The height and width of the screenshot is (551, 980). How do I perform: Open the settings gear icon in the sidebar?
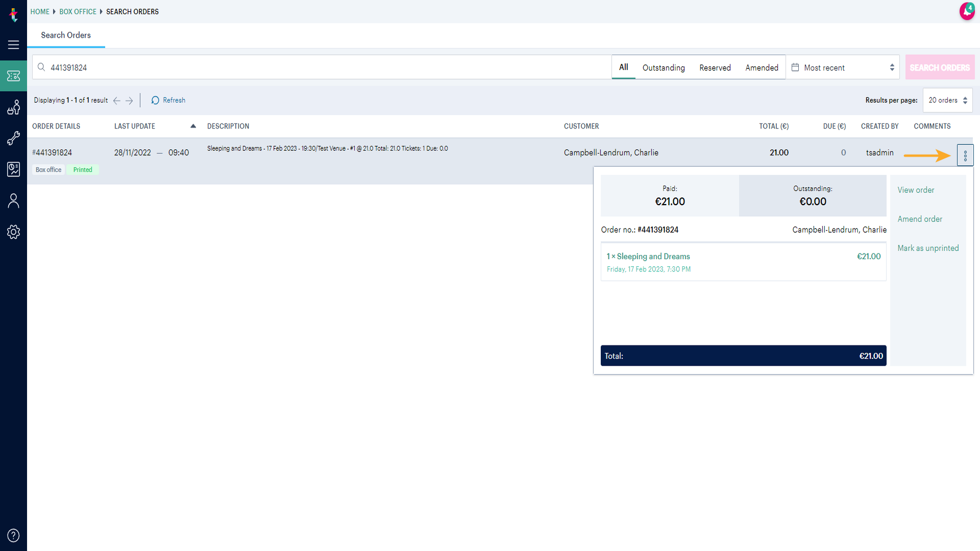click(x=14, y=232)
